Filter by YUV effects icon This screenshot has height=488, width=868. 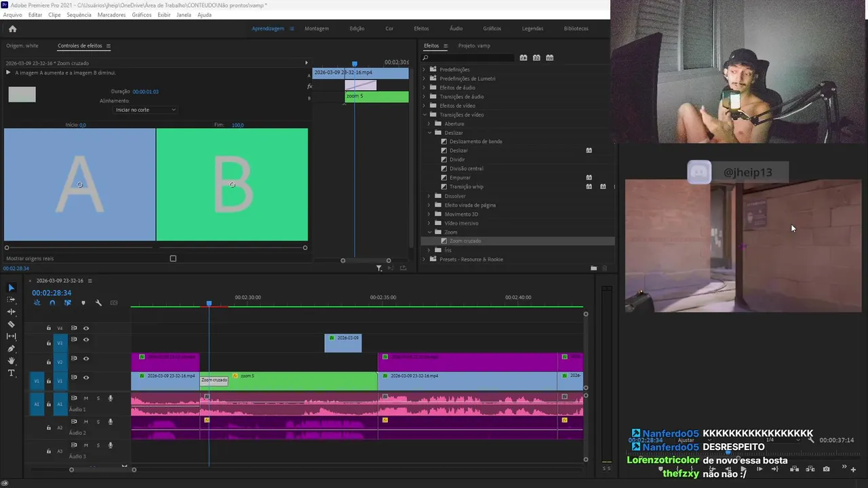pyautogui.click(x=550, y=58)
